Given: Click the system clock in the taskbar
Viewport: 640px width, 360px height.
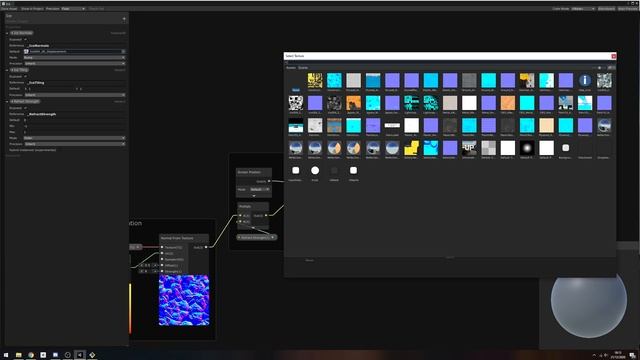Looking at the screenshot, I should [618, 355].
